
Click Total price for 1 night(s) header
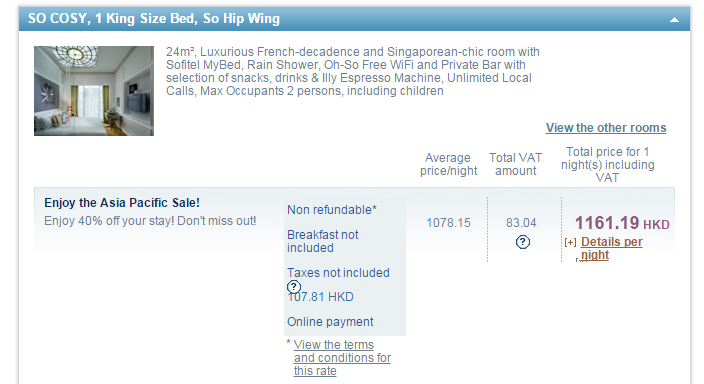tap(607, 164)
